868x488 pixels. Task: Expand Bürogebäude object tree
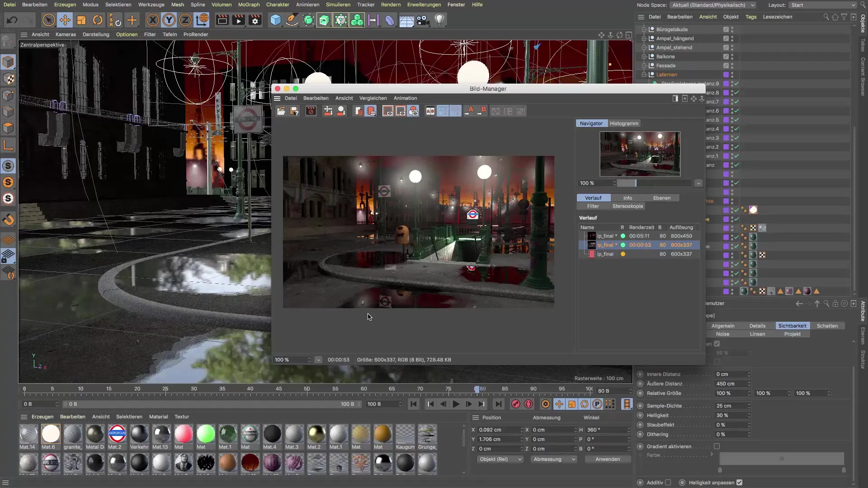[x=644, y=29]
